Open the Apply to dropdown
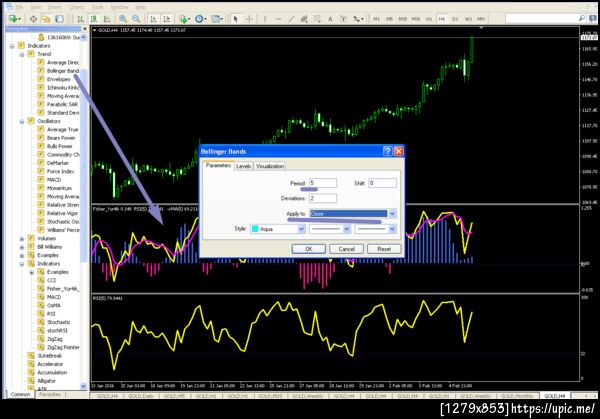 point(392,214)
